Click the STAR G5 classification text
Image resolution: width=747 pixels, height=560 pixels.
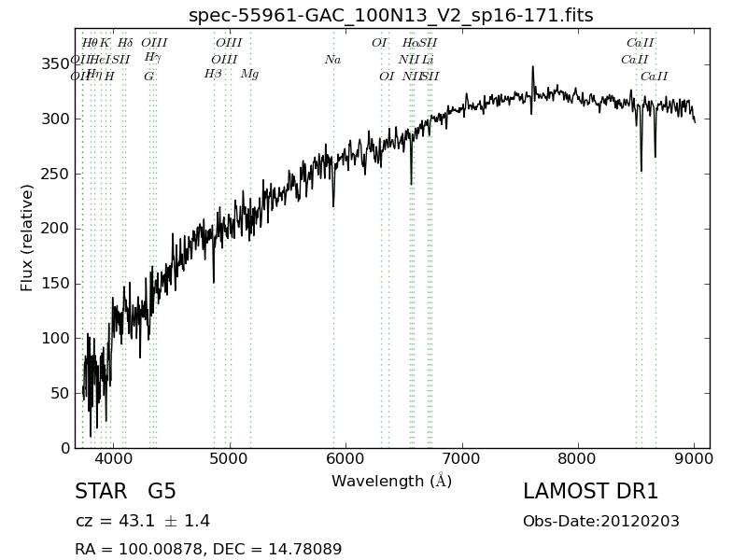[125, 492]
